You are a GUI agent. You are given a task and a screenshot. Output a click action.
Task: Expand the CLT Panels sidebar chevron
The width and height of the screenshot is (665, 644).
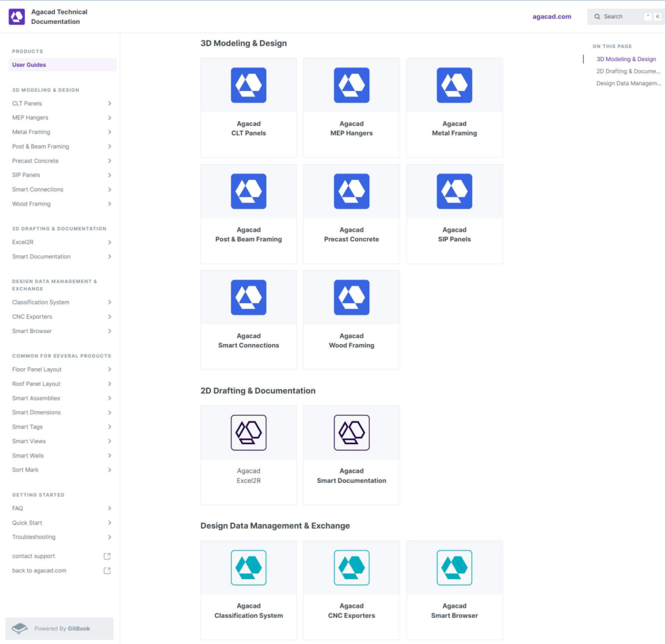(109, 103)
